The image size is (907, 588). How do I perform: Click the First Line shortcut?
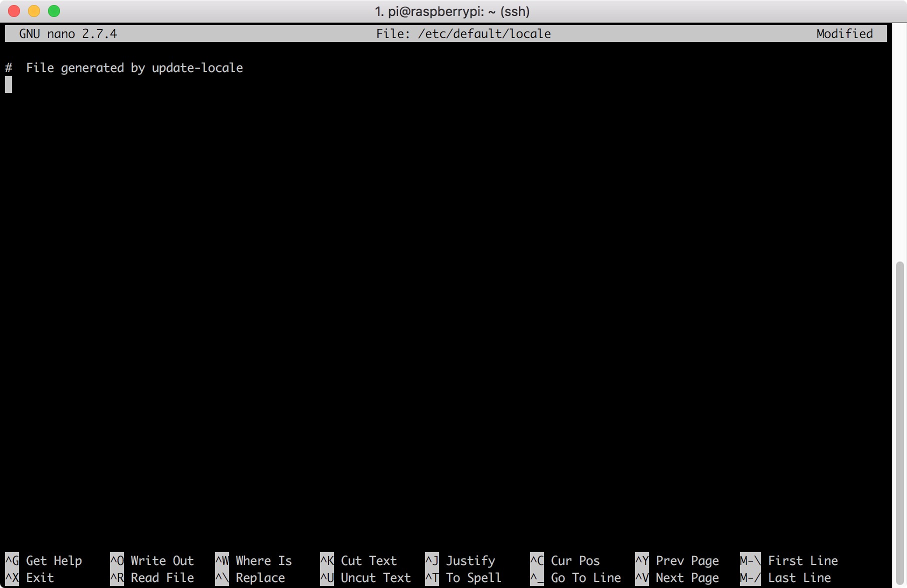click(x=789, y=560)
